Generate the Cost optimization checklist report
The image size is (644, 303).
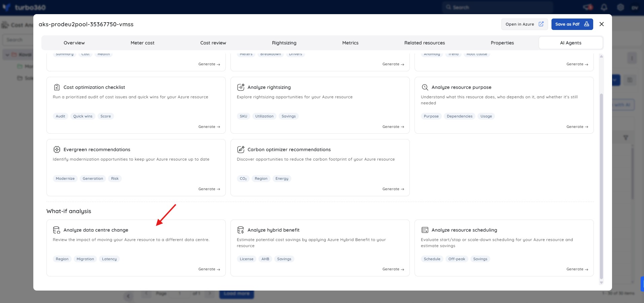tap(209, 127)
